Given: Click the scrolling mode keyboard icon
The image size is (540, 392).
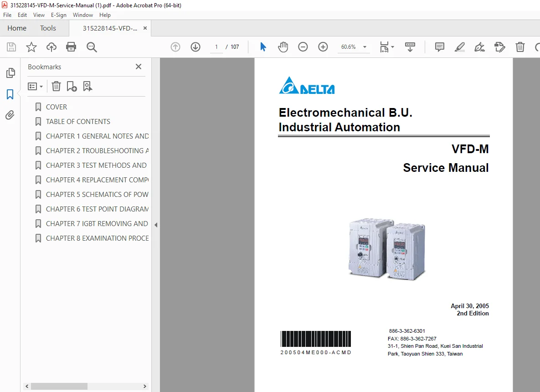Looking at the screenshot, I should pyautogui.click(x=410, y=47).
